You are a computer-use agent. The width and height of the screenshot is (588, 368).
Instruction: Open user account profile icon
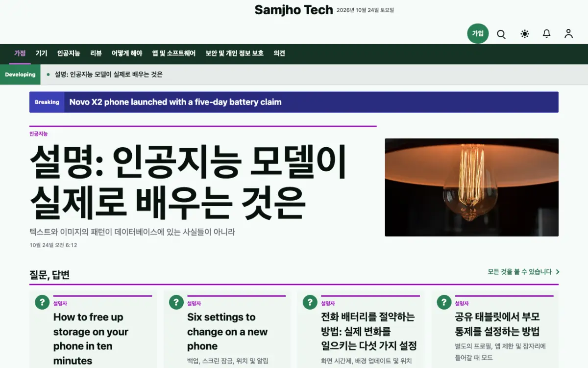coord(568,34)
